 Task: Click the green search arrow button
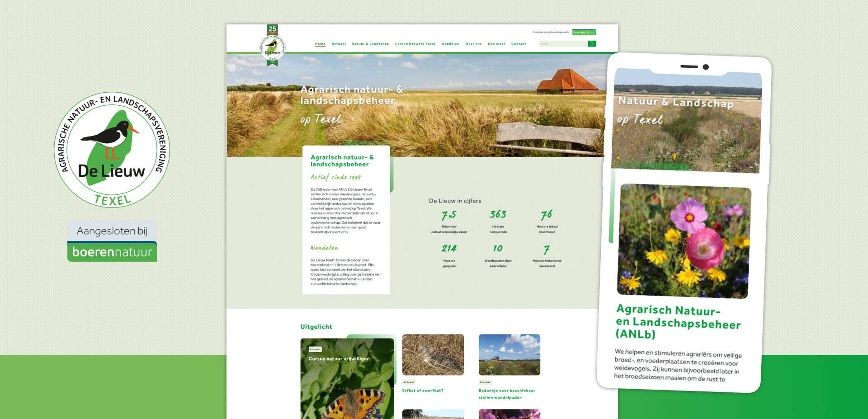(x=592, y=44)
